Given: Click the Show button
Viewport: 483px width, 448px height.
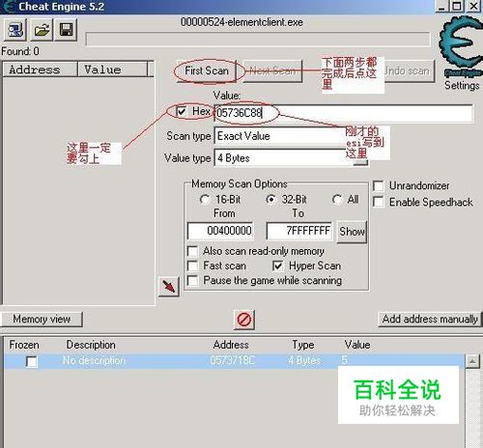Looking at the screenshot, I should pos(352,232).
